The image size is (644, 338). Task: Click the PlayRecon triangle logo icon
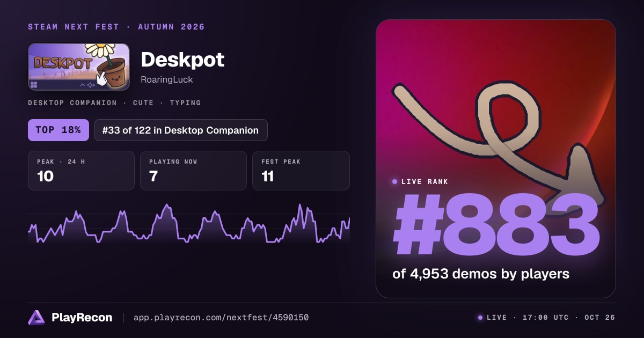[36, 318]
